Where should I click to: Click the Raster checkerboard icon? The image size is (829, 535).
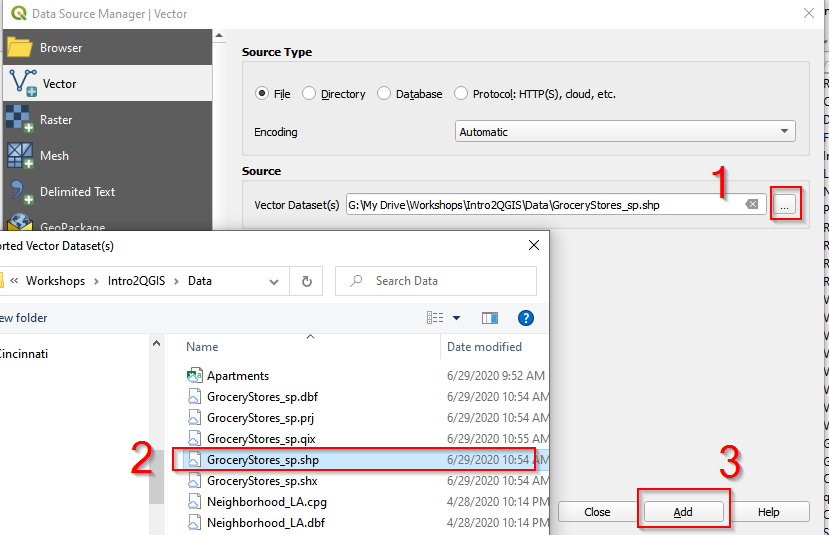coord(20,118)
